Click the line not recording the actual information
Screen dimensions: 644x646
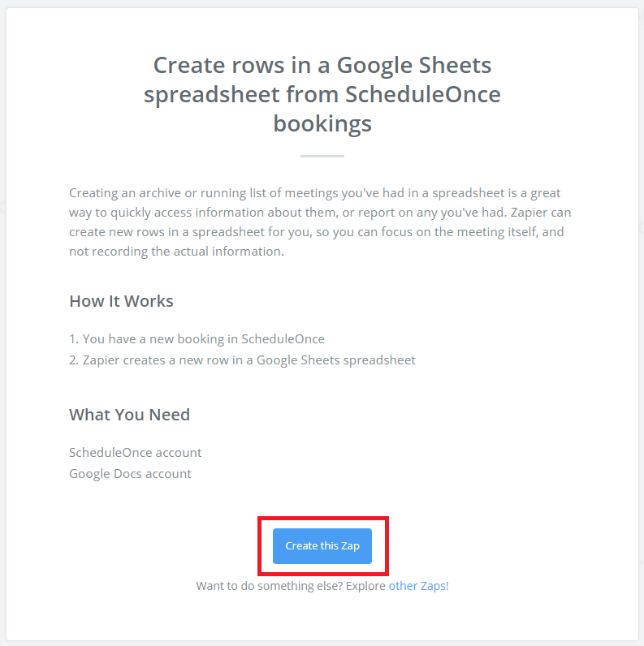tap(176, 252)
